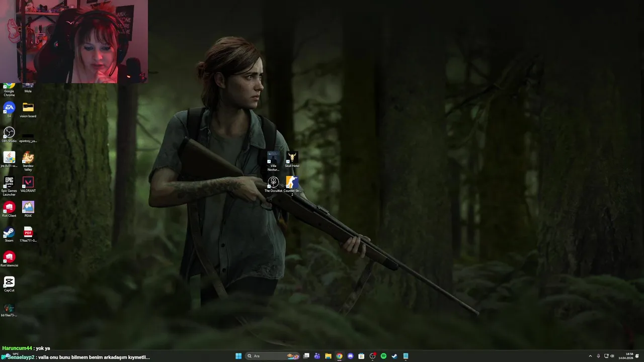Open Spotify from the taskbar
The height and width of the screenshot is (362, 644).
tap(383, 356)
